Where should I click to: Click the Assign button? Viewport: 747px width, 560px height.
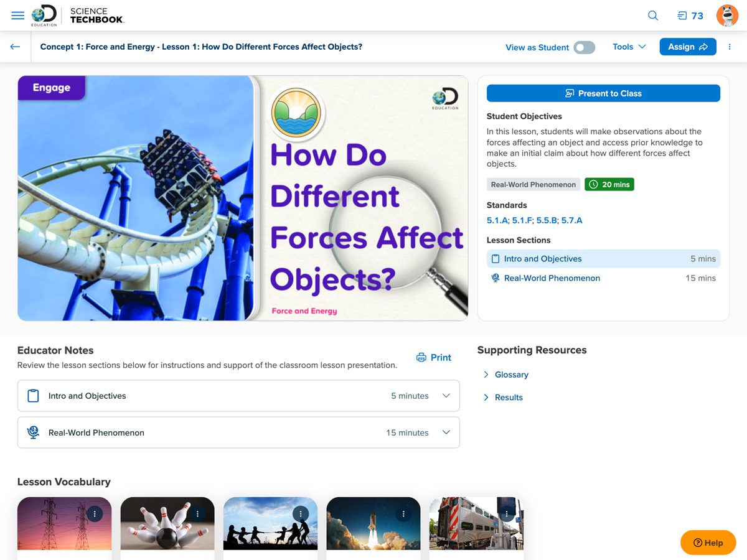[687, 47]
